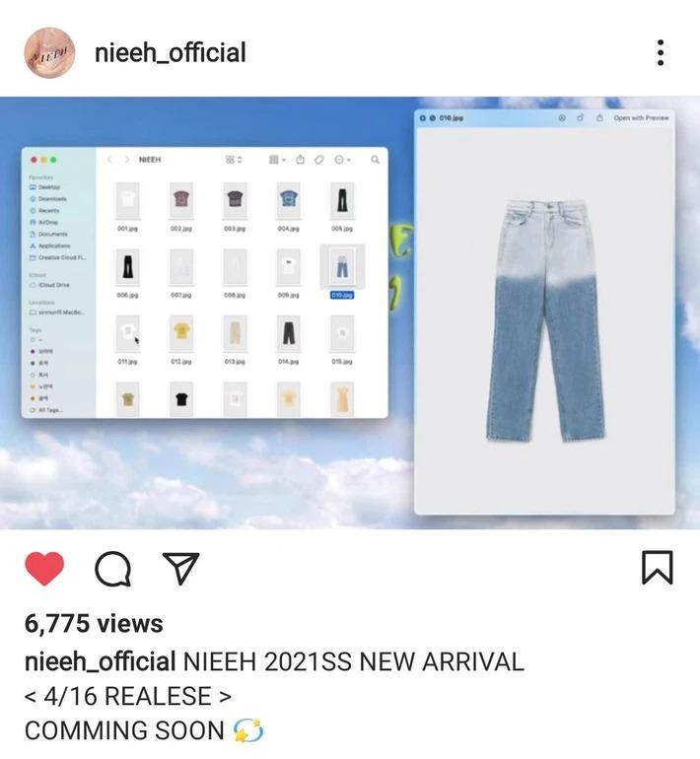Select the 014.jpg black pants file
The image size is (700, 759).
(x=289, y=333)
